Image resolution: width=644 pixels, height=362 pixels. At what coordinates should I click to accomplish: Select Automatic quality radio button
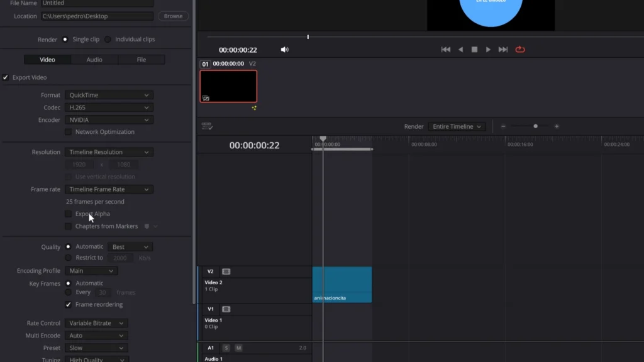[68, 246]
